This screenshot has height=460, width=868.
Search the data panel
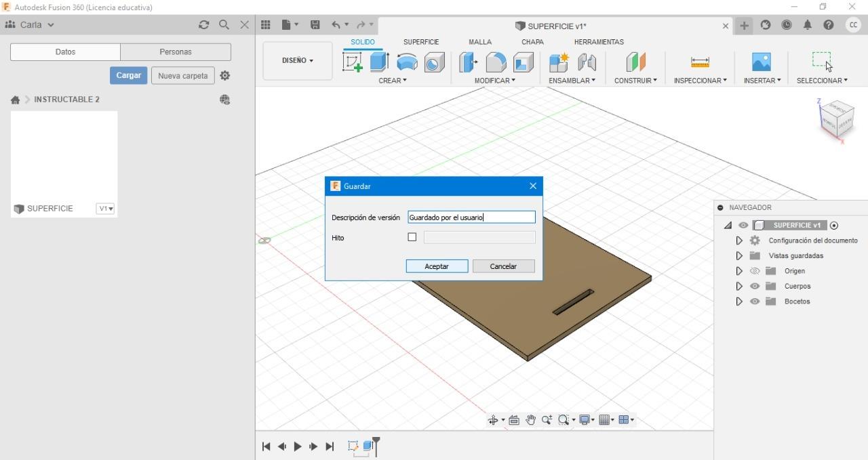pyautogui.click(x=224, y=24)
